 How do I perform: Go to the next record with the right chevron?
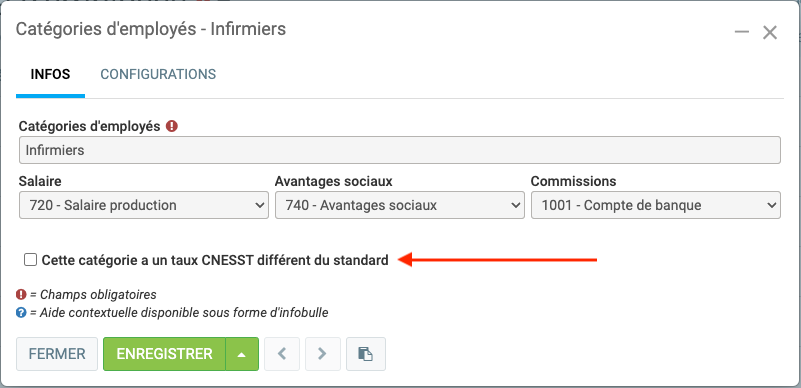pos(322,354)
